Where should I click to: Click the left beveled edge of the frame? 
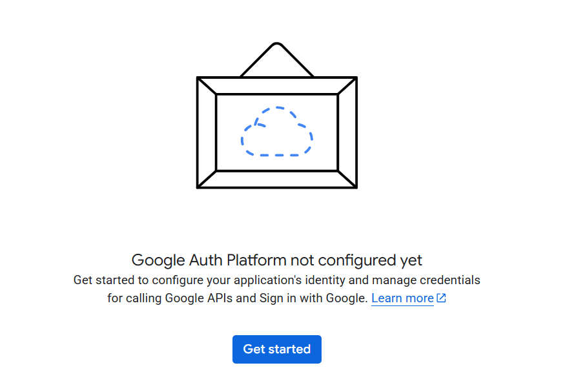pyautogui.click(x=207, y=132)
